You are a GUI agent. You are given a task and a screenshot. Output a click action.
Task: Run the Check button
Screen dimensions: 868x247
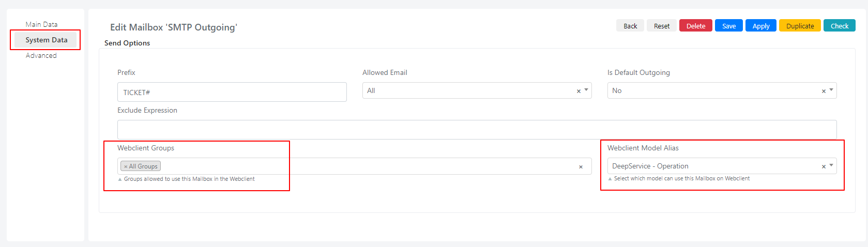(x=840, y=26)
